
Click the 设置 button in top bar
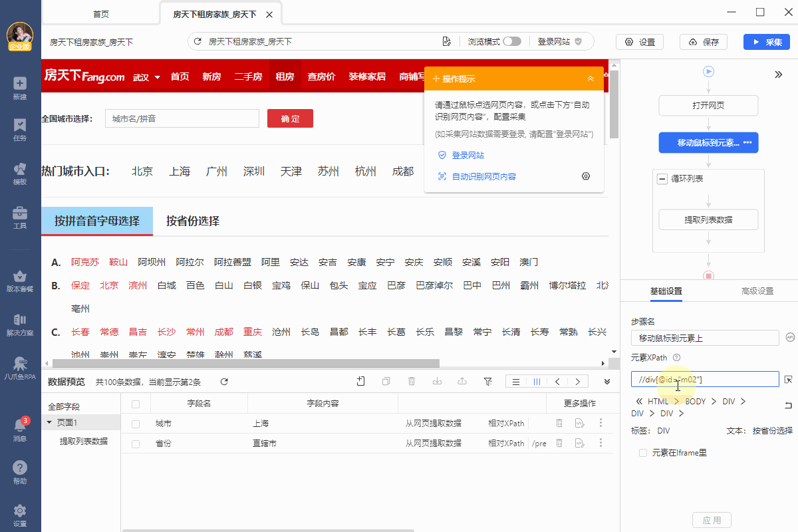tap(640, 42)
